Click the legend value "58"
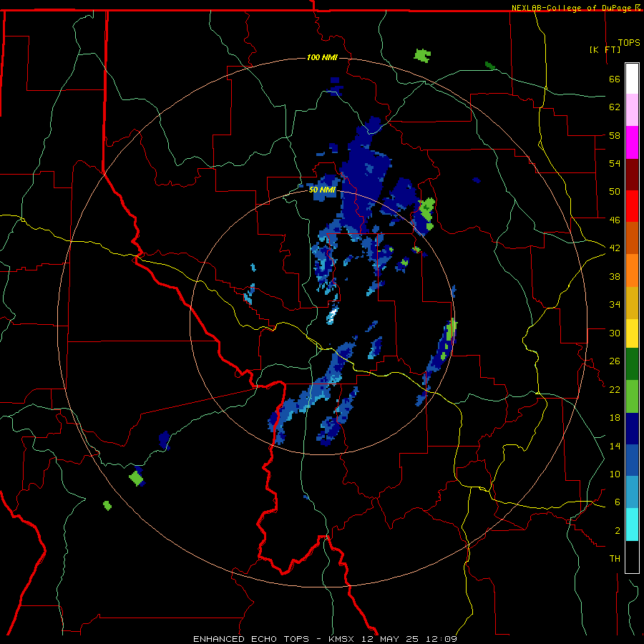The height and width of the screenshot is (644, 644). (x=615, y=135)
